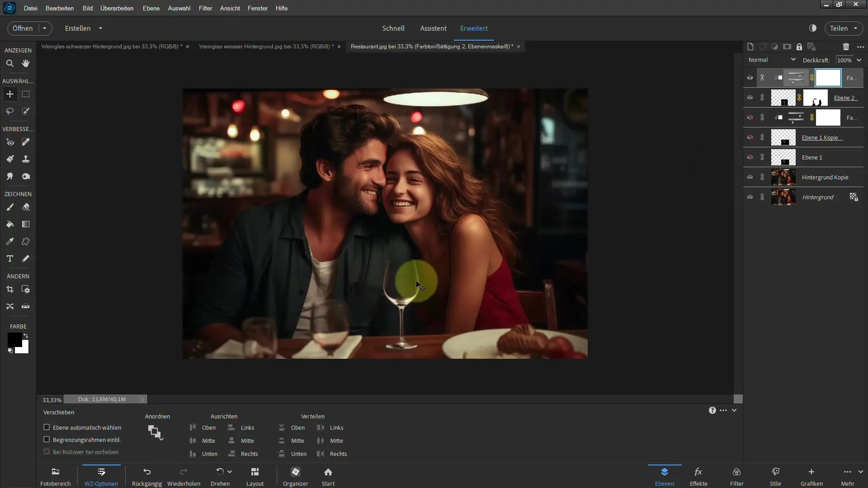Select the Text tool
This screenshot has height=488, width=868.
click(9, 259)
